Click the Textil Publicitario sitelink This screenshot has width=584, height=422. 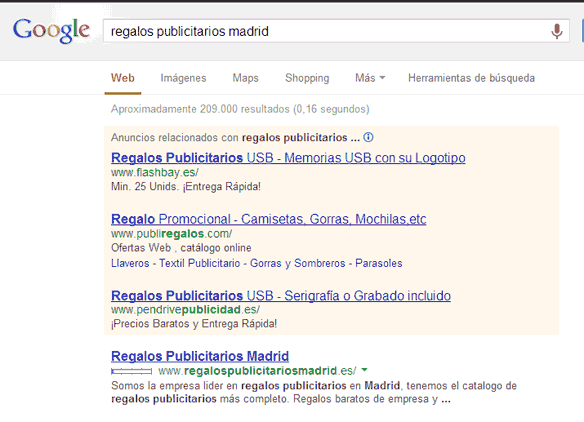(x=200, y=263)
